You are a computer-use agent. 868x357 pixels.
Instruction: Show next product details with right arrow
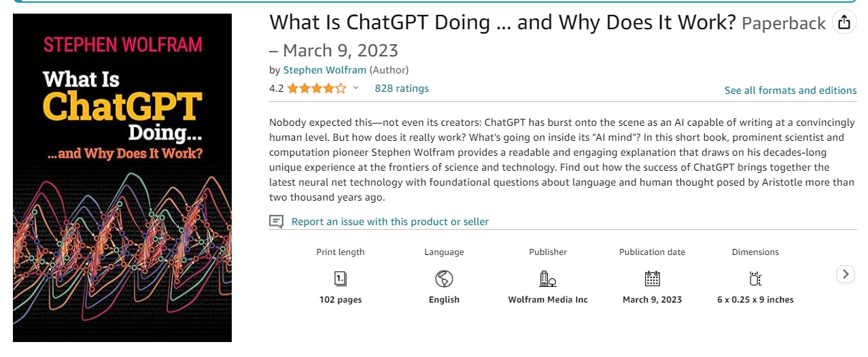[845, 274]
